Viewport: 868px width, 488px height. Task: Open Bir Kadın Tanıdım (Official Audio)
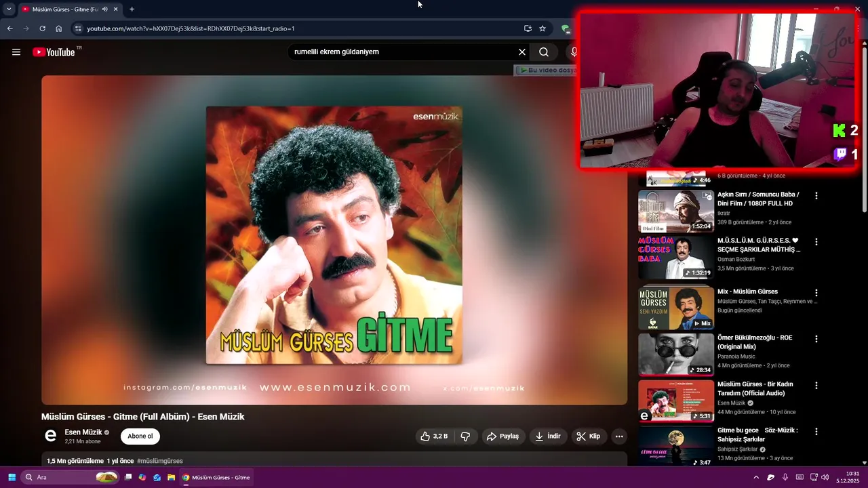pos(755,388)
